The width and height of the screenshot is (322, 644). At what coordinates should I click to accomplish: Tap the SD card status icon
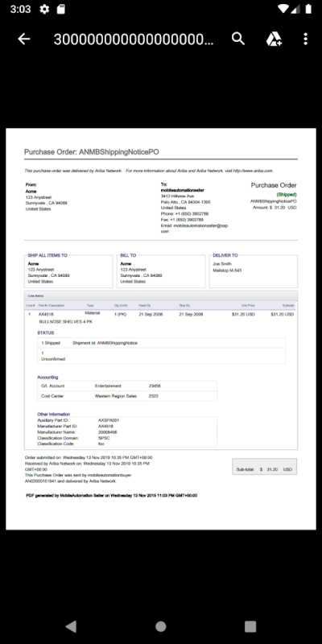(x=61, y=9)
